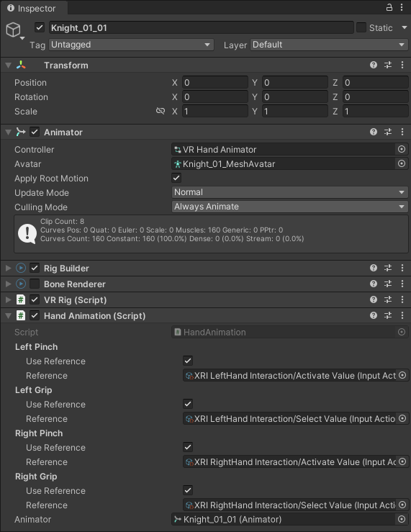Pick object for Right Pinch Reference
The width and height of the screenshot is (411, 532).
pos(402,461)
